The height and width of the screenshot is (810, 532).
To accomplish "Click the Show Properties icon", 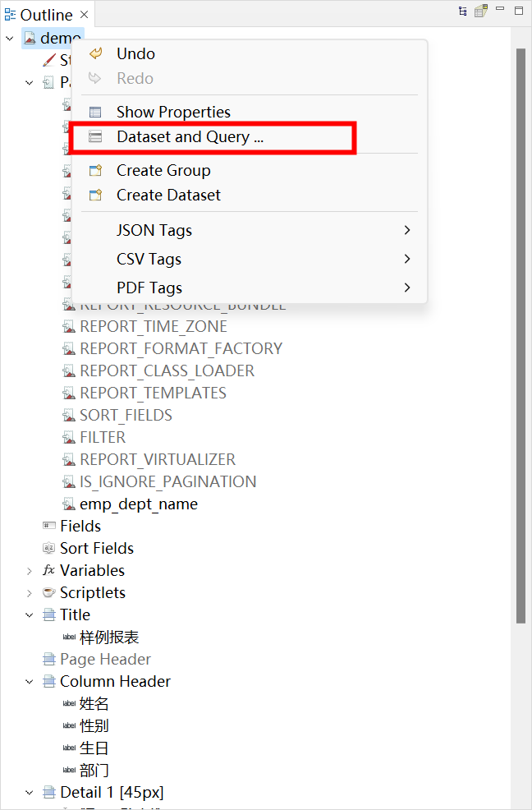I will point(96,113).
